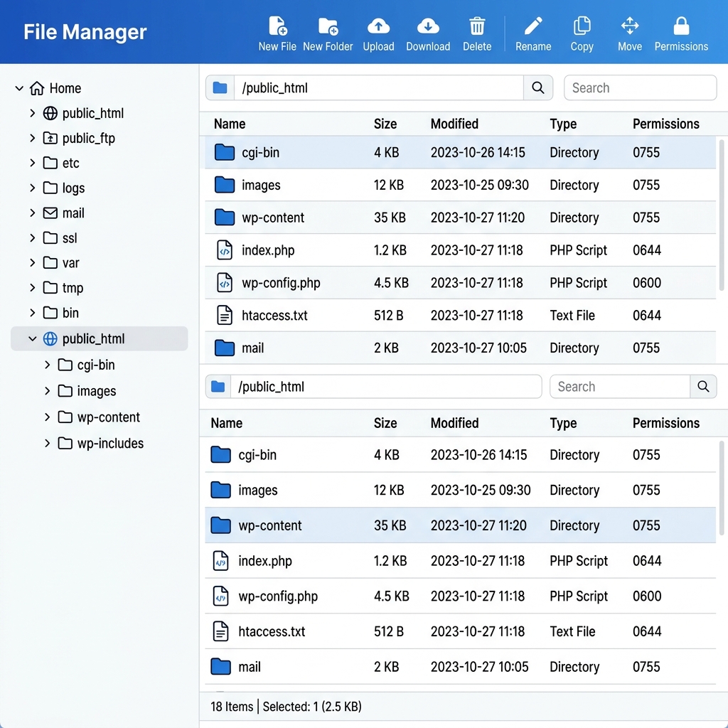Click wp-content row name in lower pane
Image resolution: width=728 pixels, height=728 pixels.
(x=269, y=525)
